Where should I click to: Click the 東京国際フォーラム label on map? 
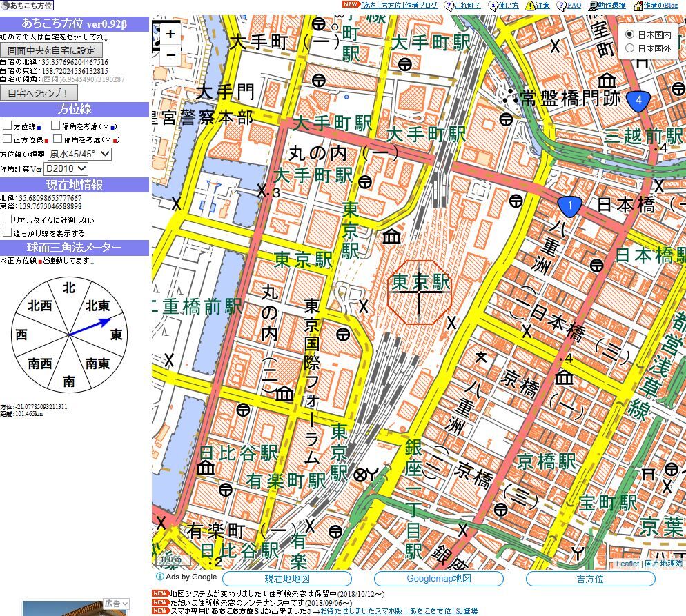coord(311,381)
